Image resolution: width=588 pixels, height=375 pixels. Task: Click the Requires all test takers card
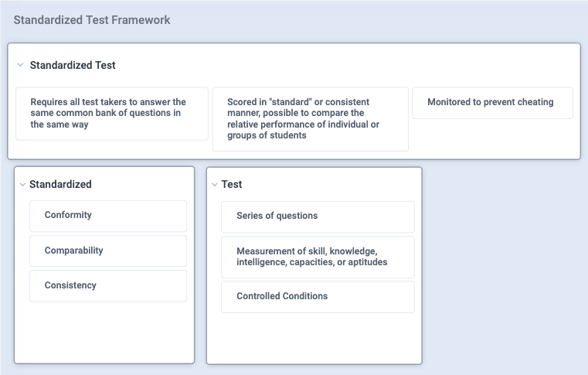point(112,114)
